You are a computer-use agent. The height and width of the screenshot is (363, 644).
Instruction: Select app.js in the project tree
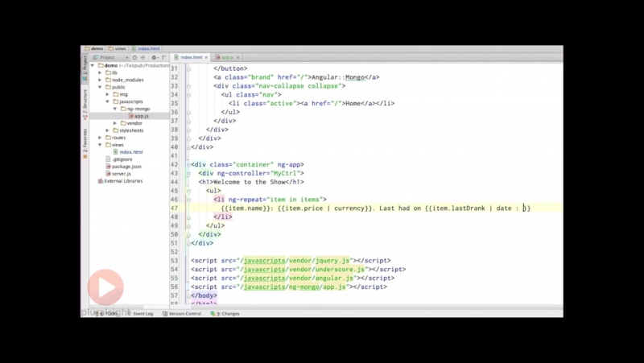pyautogui.click(x=130, y=116)
